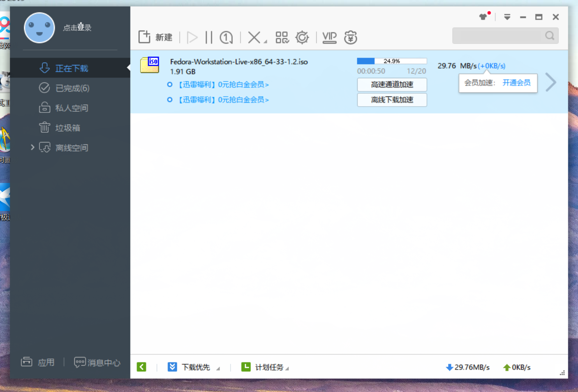Click the VIP toolbar icon
Screen dimensions: 578x392
coord(329,37)
